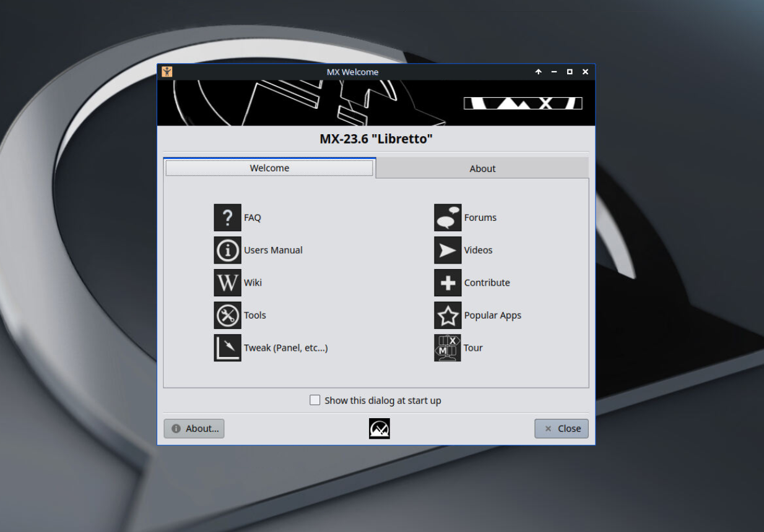Click the Videos play-arrow icon

(x=447, y=250)
